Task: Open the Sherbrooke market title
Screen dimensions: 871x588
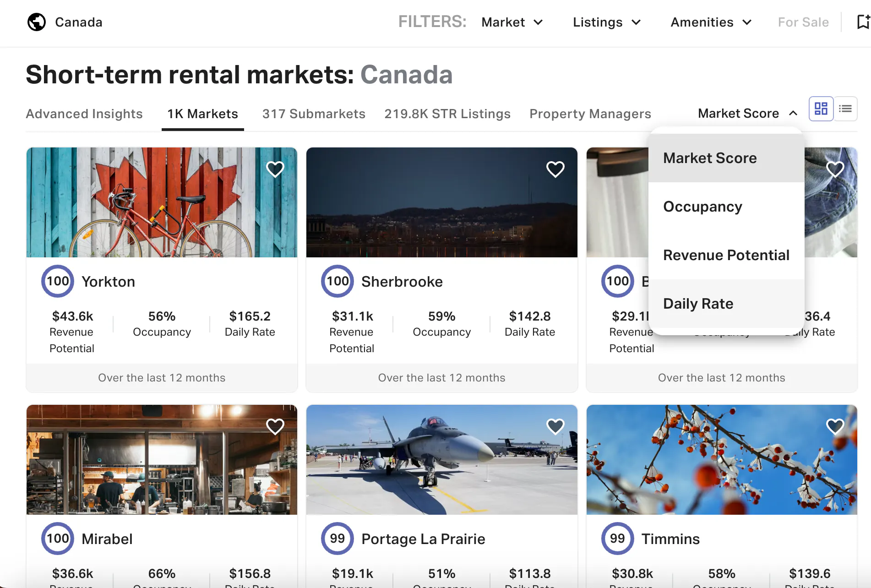Action: pyautogui.click(x=402, y=282)
